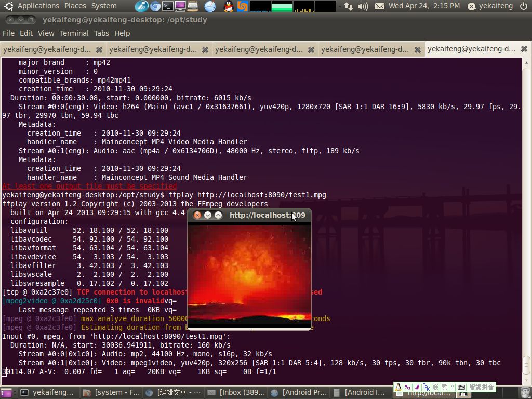Image resolution: width=532 pixels, height=399 pixels.
Task: Click the green memory monitor graph applet
Action: (x=282, y=6)
